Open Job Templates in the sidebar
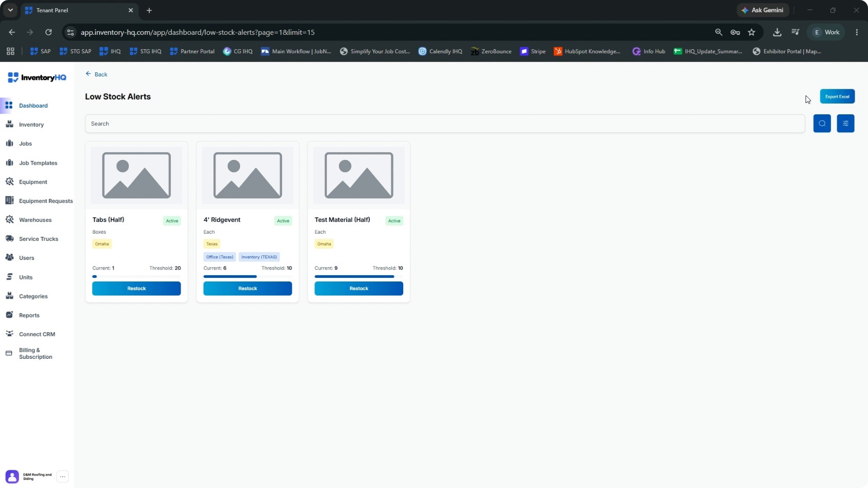The height and width of the screenshot is (488, 868). [38, 163]
